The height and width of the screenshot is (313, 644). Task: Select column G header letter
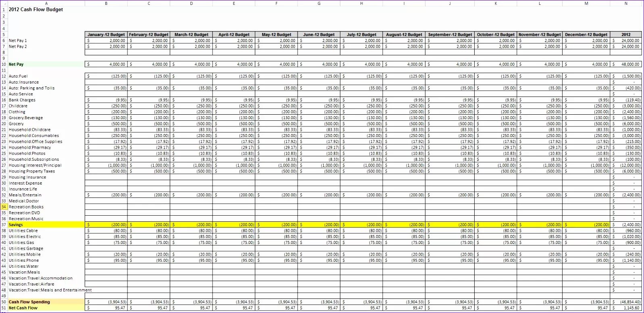[319, 3]
